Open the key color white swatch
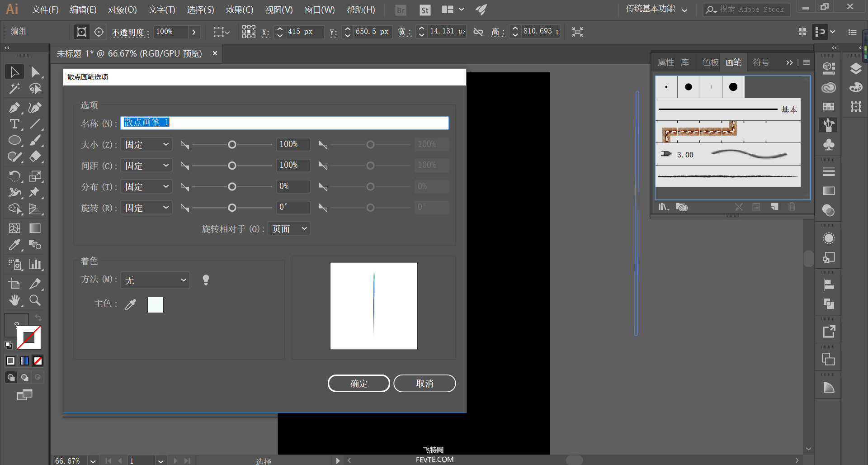The height and width of the screenshot is (465, 868). click(156, 305)
